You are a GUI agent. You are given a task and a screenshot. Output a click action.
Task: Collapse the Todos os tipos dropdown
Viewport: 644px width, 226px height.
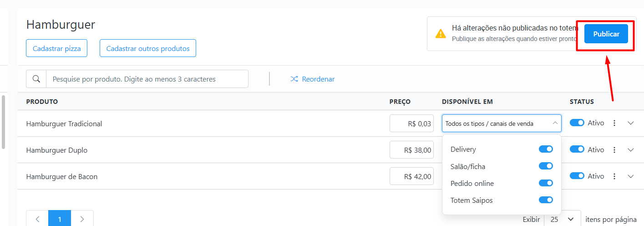pos(502,123)
